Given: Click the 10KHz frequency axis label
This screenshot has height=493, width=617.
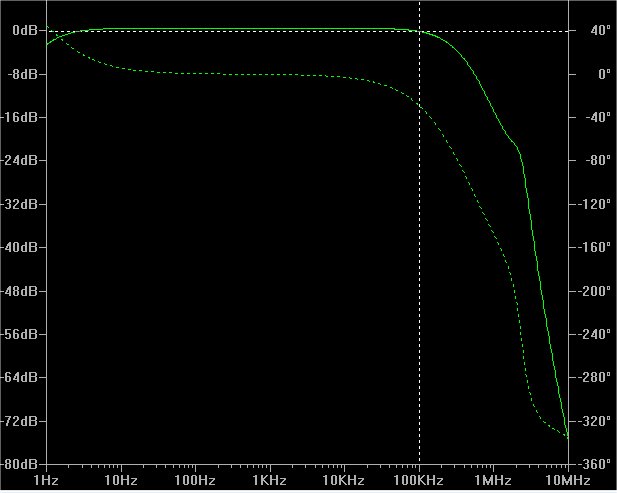Looking at the screenshot, I should 343,480.
